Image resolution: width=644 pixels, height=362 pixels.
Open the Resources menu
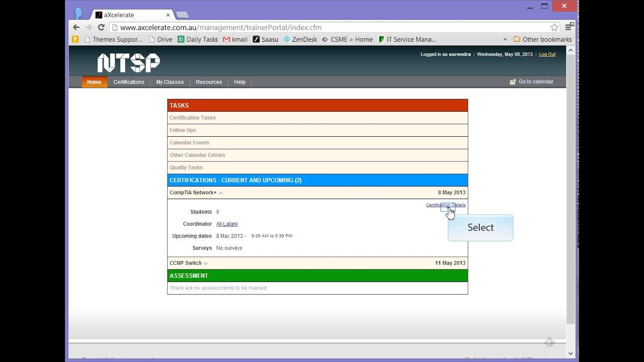tap(209, 82)
